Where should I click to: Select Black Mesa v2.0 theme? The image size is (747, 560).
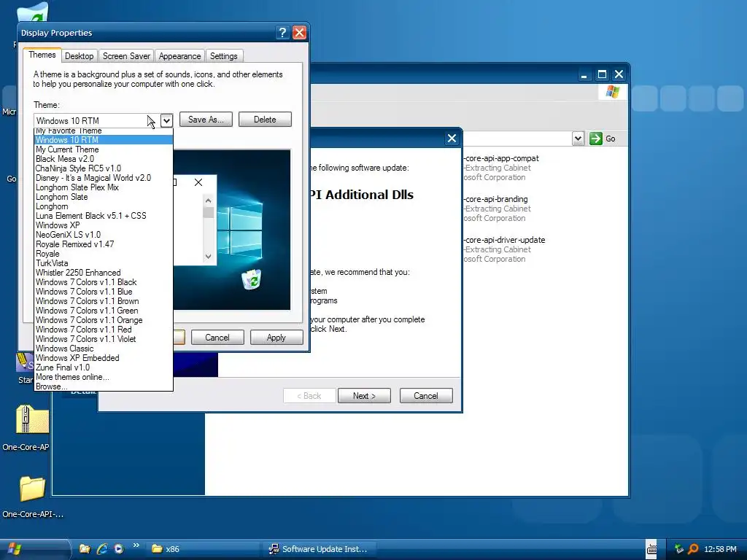[x=104, y=159]
